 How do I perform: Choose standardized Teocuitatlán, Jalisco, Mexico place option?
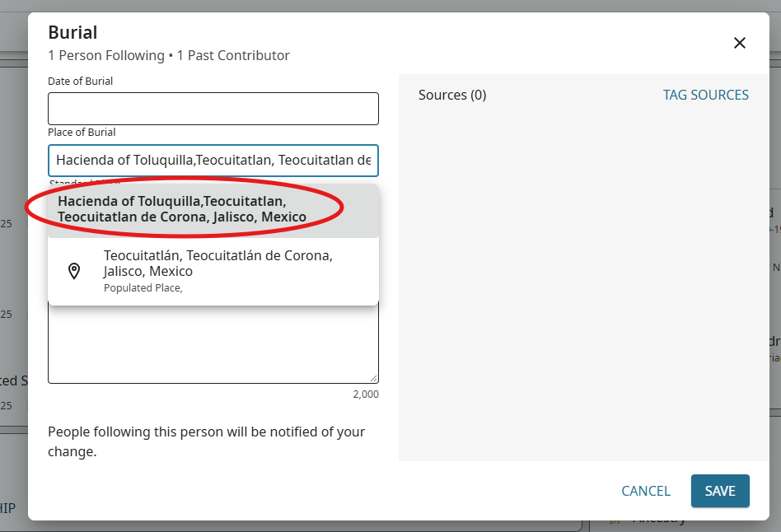pyautogui.click(x=218, y=264)
